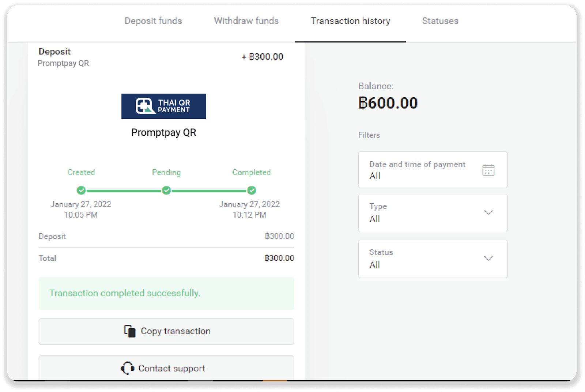Click the Thai QR Payment logo

point(163,106)
